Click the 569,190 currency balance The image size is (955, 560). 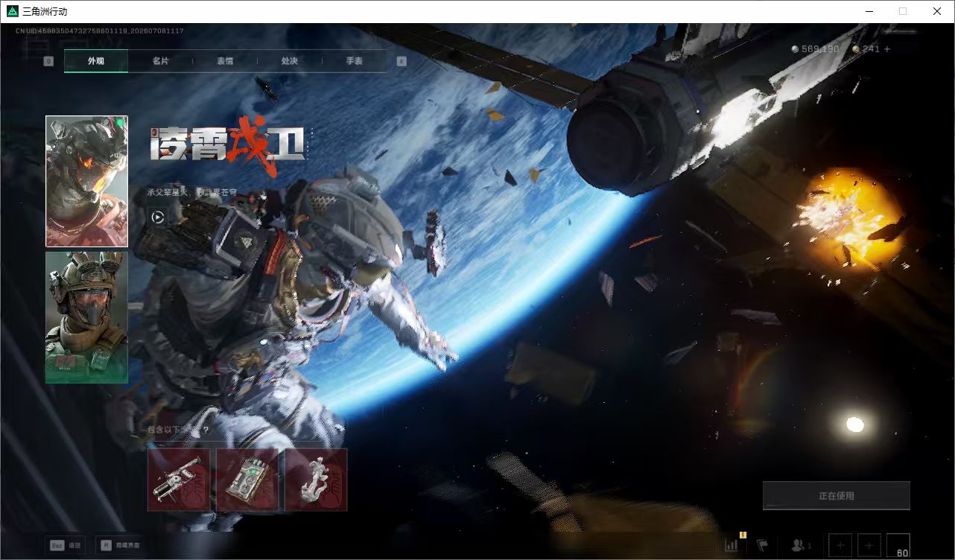[x=820, y=49]
